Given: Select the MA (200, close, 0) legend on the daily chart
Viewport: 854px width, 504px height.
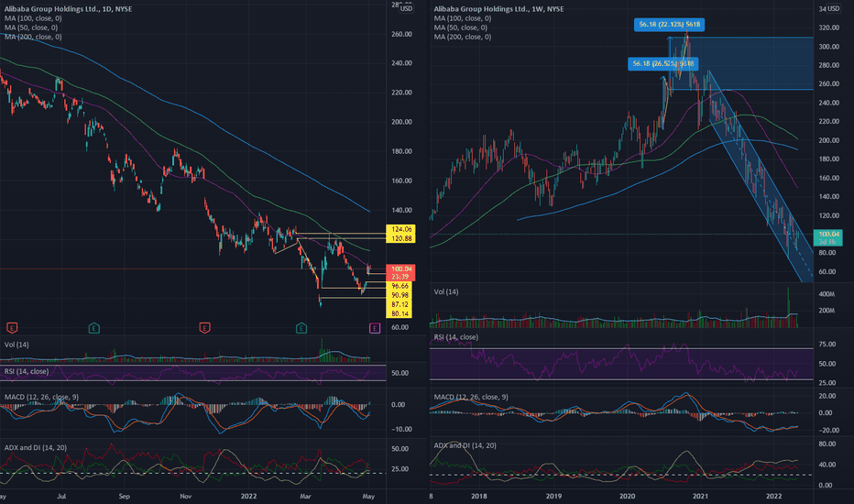Looking at the screenshot, I should [x=33, y=37].
